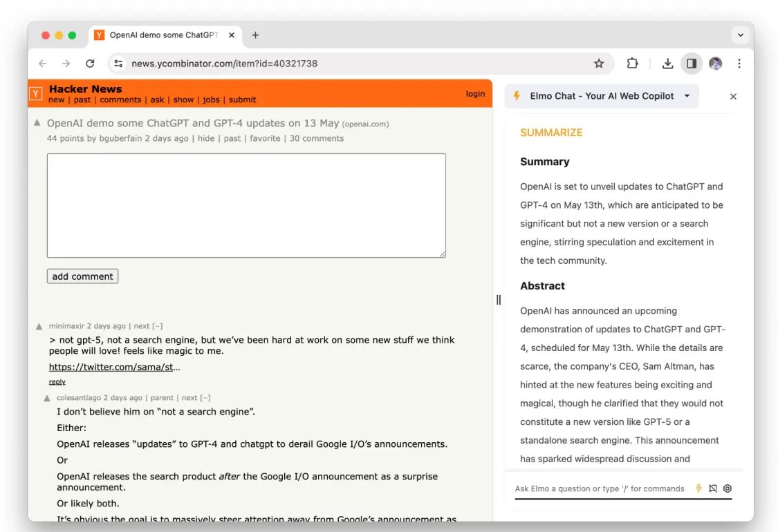Open site information icon in address bar
This screenshot has width=778, height=532.
118,64
